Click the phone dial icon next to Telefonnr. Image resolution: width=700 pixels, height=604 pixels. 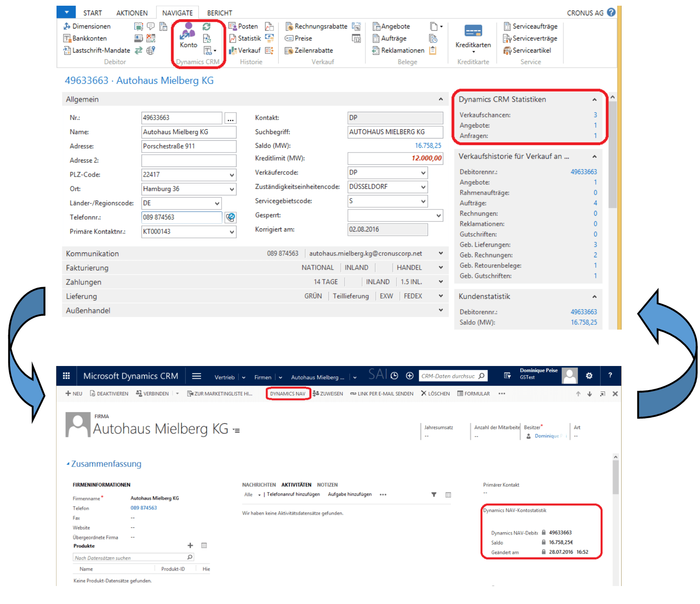coord(230,217)
